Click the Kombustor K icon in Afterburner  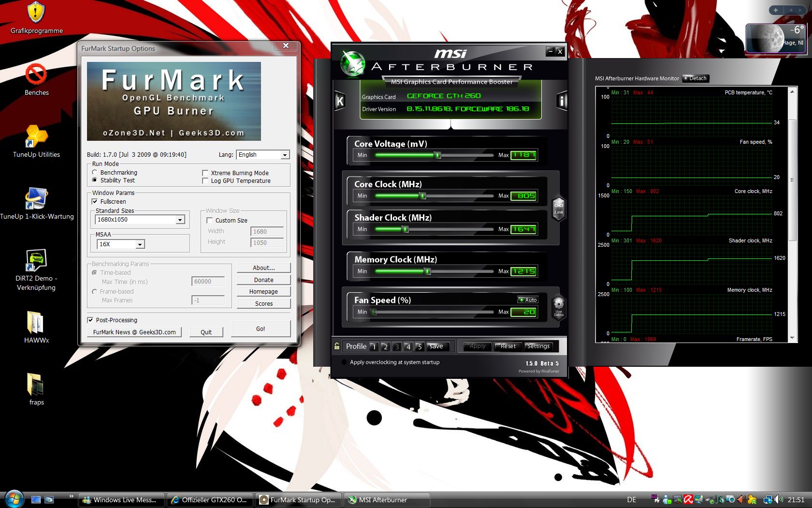pos(340,101)
